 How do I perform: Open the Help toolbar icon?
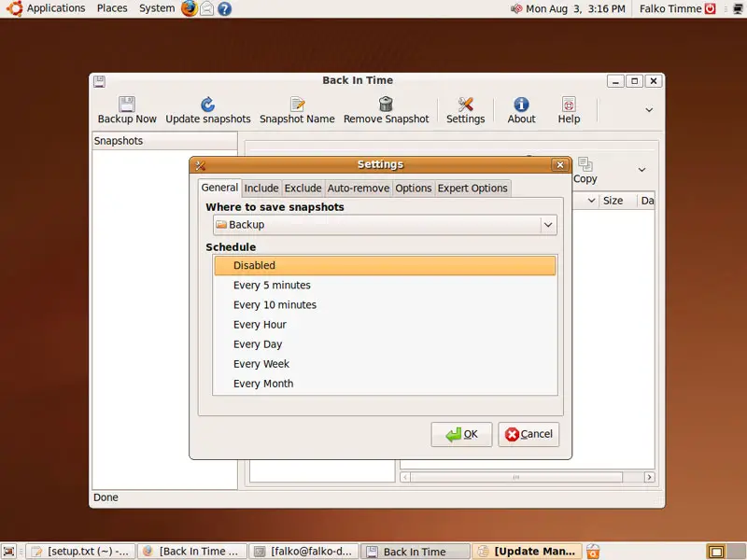pos(569,104)
